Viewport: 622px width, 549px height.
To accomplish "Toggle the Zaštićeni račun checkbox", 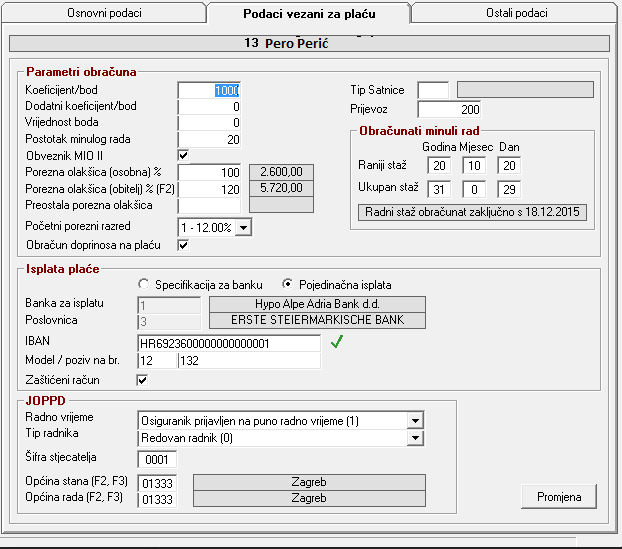I will pyautogui.click(x=142, y=380).
